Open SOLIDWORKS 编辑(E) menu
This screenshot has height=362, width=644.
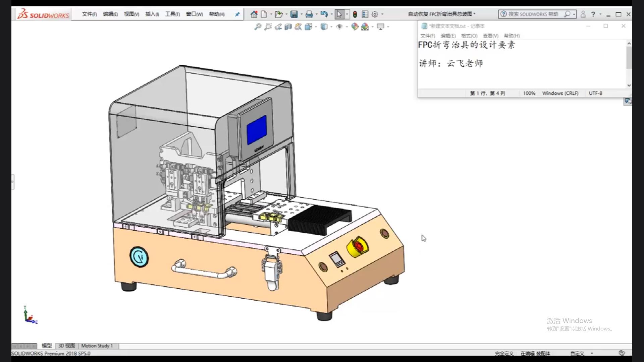coord(110,14)
